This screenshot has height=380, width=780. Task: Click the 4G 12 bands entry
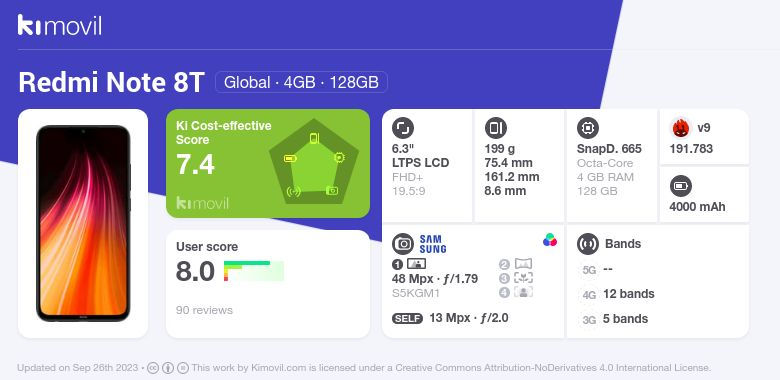coord(617,294)
